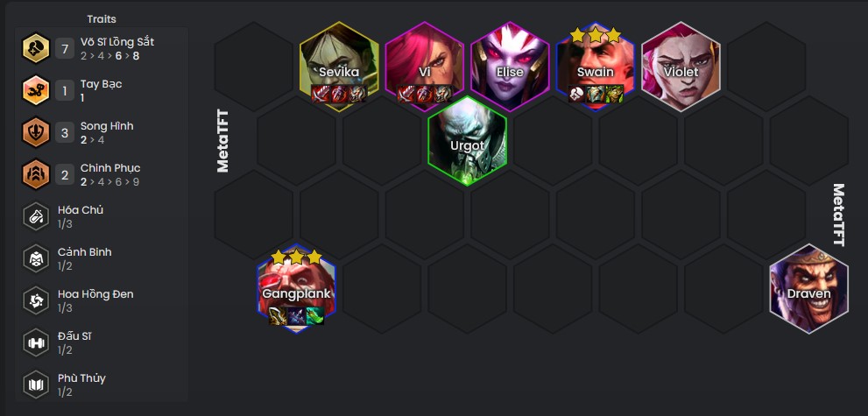
Task: Click the Phù Thủy trait icon
Action: [x=36, y=384]
